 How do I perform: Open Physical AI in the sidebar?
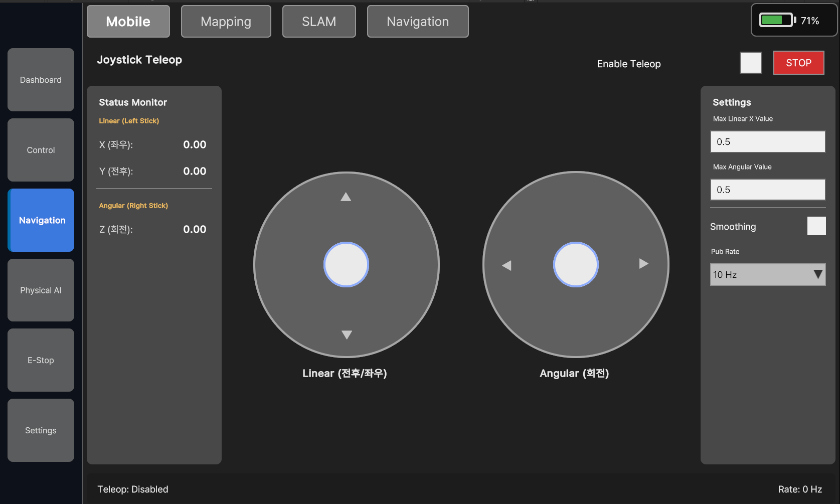tap(41, 290)
